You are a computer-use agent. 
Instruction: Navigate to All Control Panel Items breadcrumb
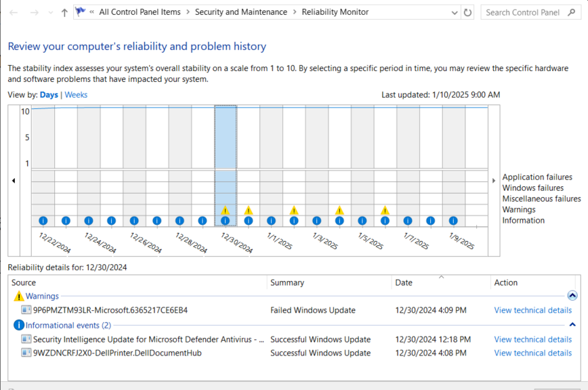[x=140, y=12]
